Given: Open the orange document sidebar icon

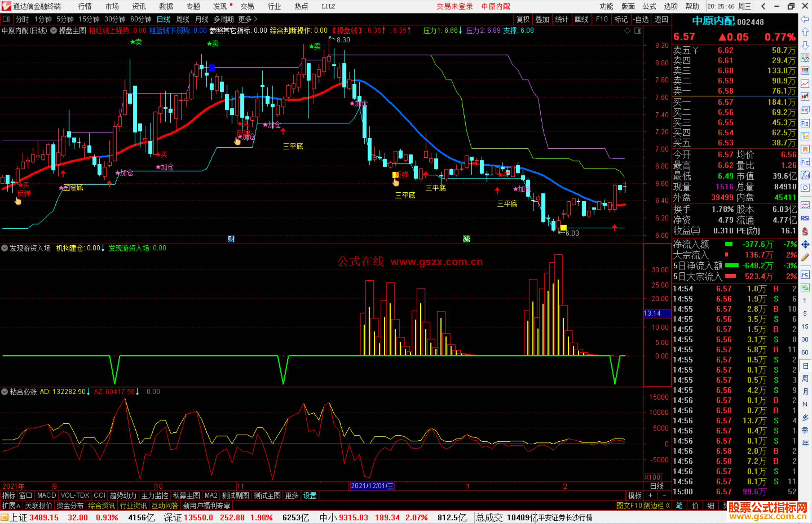Looking at the screenshot, I should pyautogui.click(x=805, y=149).
